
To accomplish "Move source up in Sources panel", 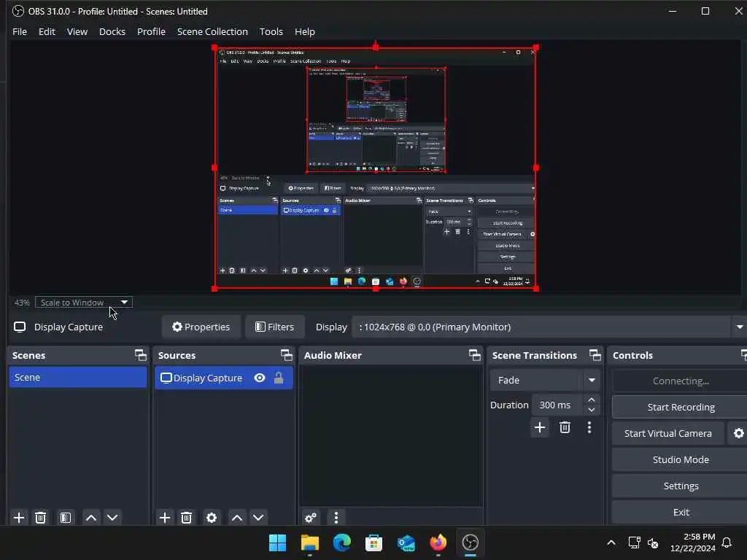I will click(237, 518).
